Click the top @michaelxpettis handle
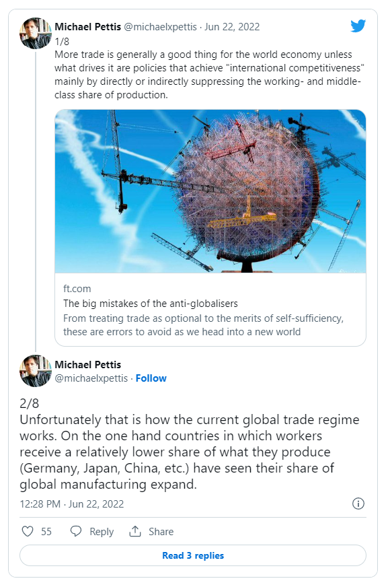 tap(160, 27)
